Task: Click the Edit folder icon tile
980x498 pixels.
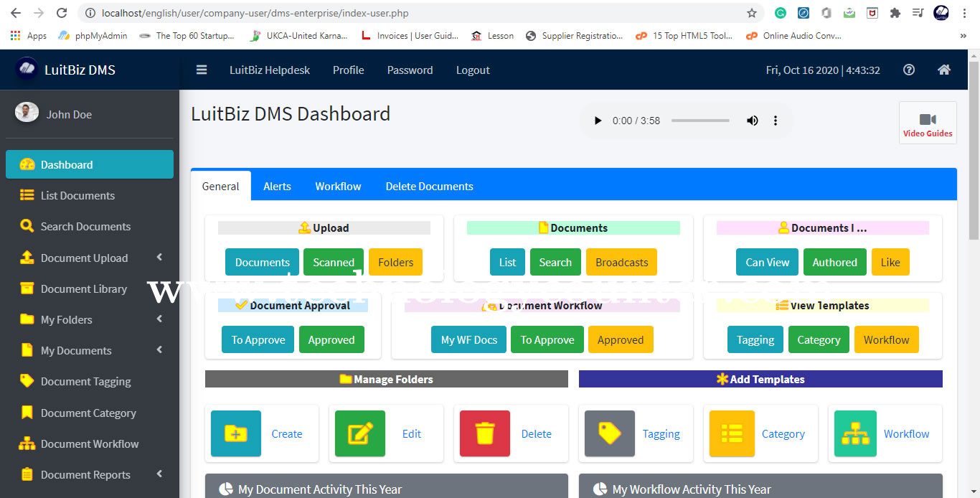Action: (x=360, y=433)
